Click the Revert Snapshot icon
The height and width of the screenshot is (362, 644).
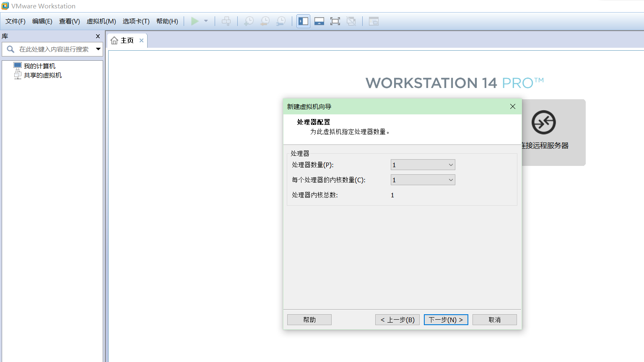point(265,21)
